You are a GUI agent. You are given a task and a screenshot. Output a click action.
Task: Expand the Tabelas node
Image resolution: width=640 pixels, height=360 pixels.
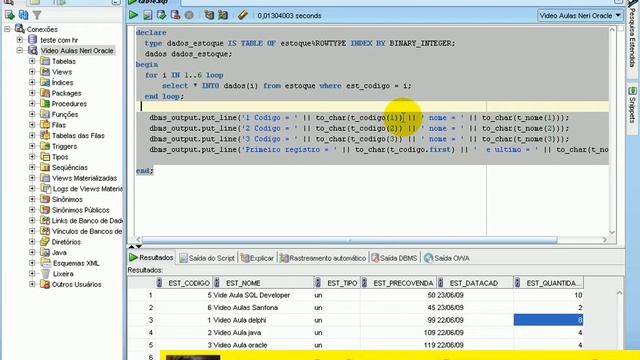point(32,61)
